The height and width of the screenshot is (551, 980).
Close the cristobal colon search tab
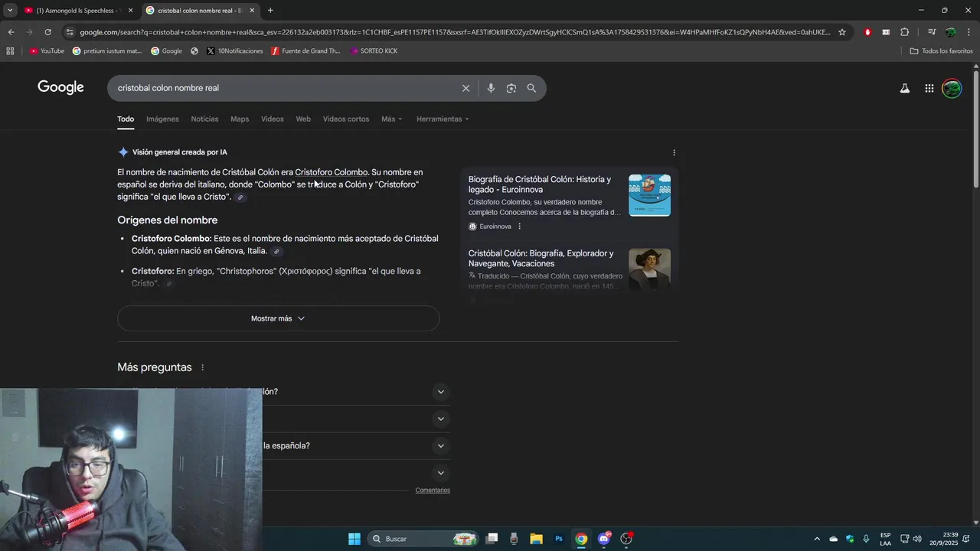click(252, 11)
